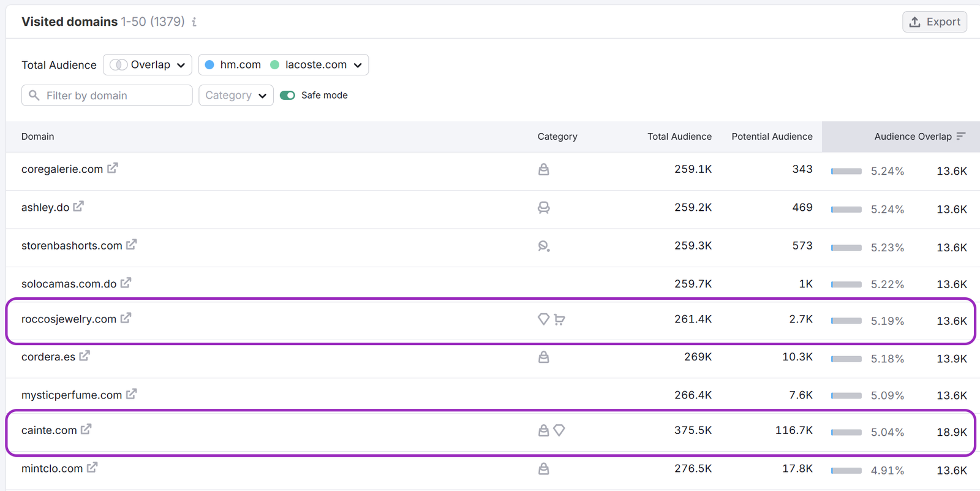The width and height of the screenshot is (980, 491).
Task: Open coregalerie.com external link icon
Action: 112,168
